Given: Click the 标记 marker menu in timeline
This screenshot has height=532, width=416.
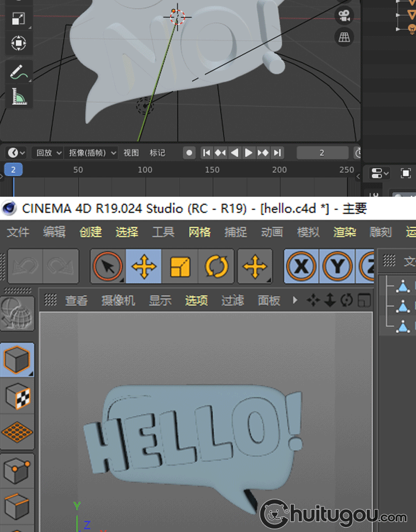Looking at the screenshot, I should pos(158,152).
